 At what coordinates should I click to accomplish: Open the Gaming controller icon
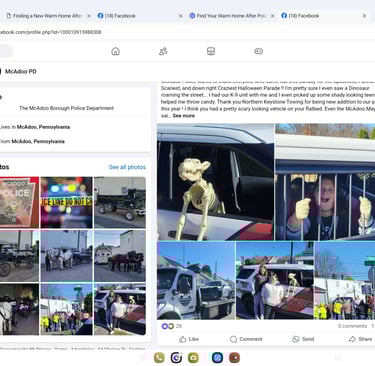(x=259, y=51)
